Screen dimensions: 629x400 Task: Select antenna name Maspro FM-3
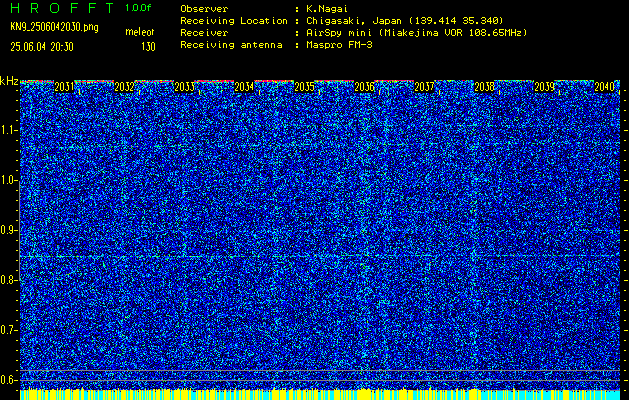(x=339, y=45)
